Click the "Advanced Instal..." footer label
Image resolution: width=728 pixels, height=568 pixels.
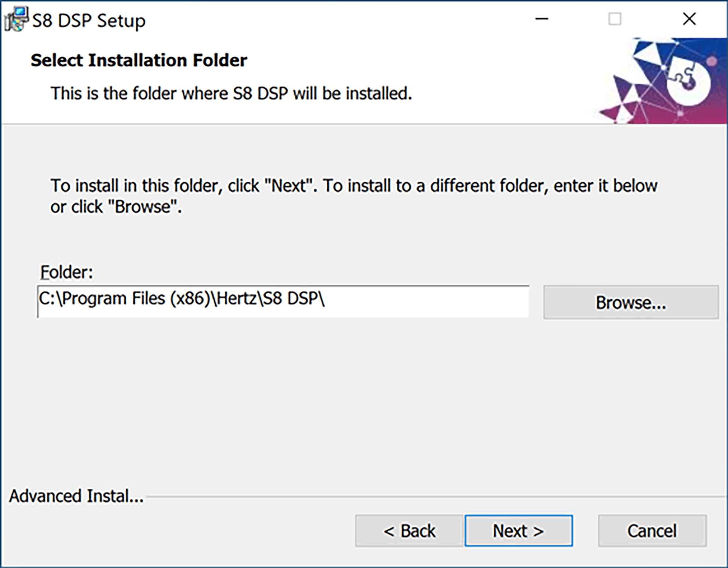click(76, 496)
